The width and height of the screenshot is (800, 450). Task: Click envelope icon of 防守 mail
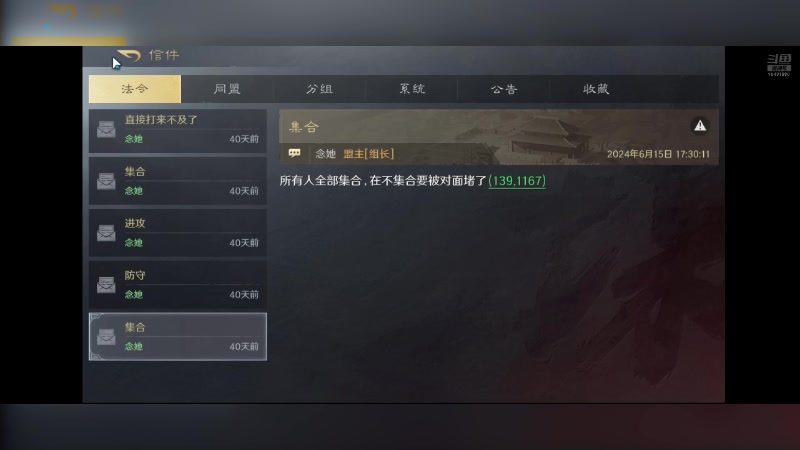pyautogui.click(x=106, y=285)
